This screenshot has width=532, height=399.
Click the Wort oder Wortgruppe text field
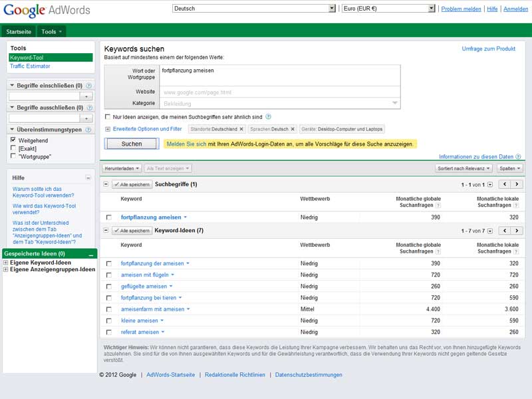pos(279,74)
